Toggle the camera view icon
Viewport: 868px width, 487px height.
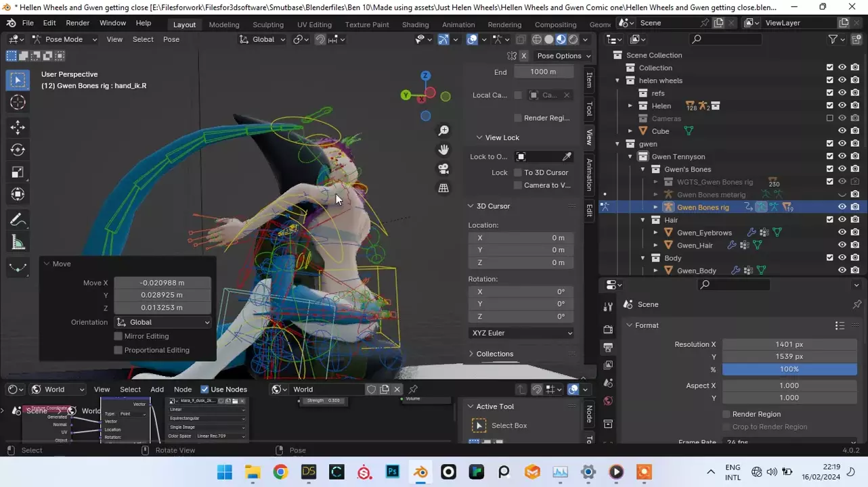point(443,168)
